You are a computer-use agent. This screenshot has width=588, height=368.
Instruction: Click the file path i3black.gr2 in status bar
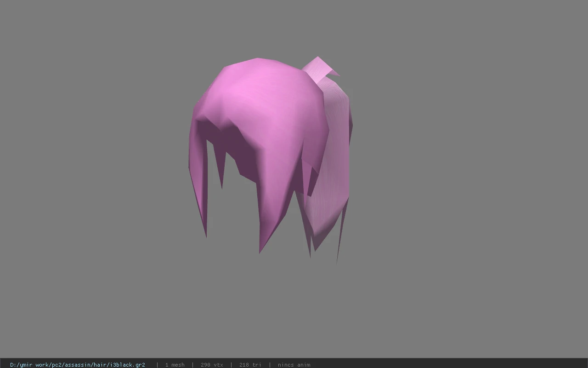(78, 365)
